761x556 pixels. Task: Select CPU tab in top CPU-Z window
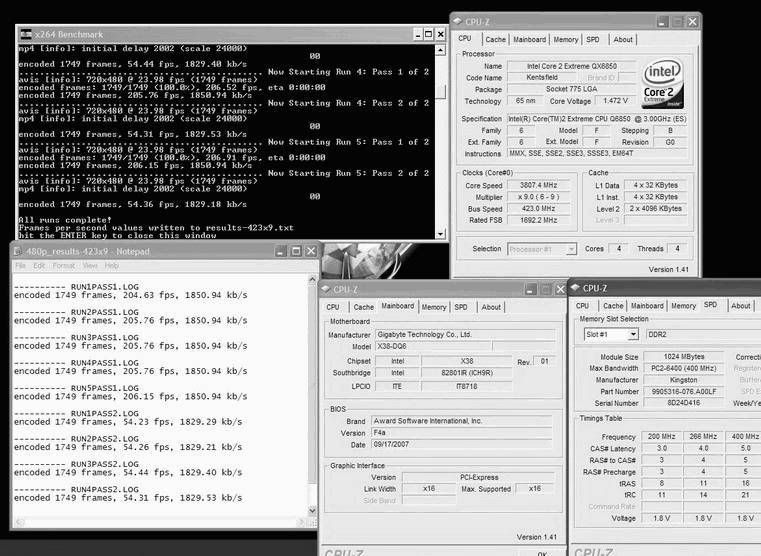click(x=465, y=38)
